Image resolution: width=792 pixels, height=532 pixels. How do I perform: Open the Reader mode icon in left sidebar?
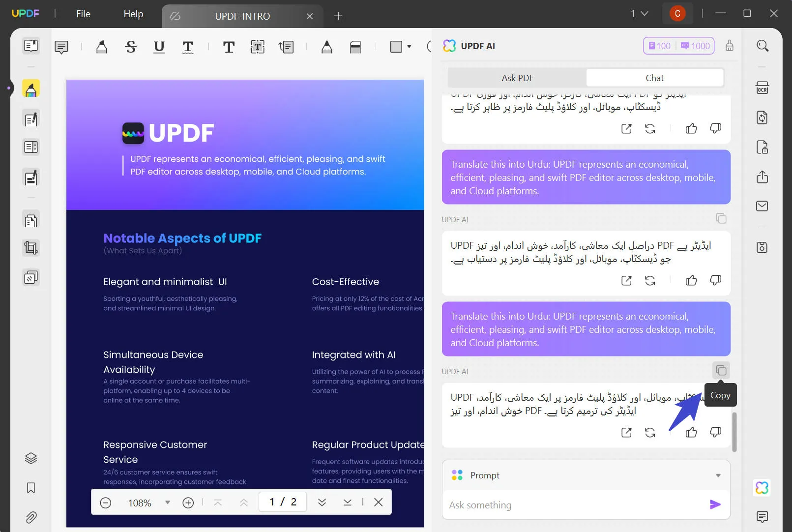coord(31,46)
